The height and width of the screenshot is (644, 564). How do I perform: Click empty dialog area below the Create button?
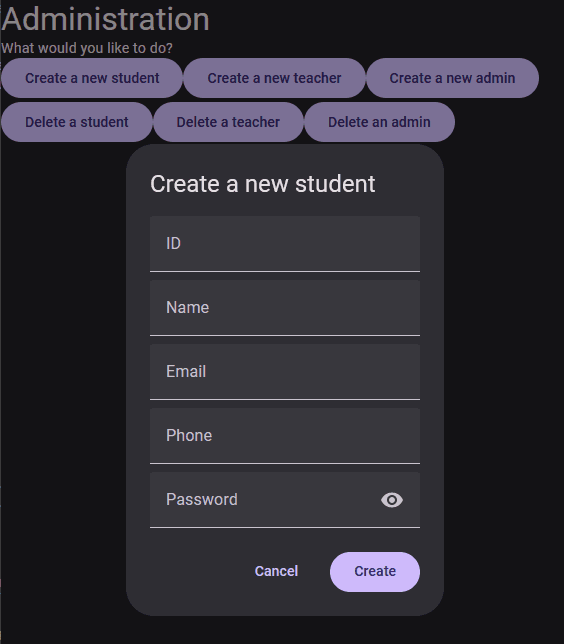[375, 603]
